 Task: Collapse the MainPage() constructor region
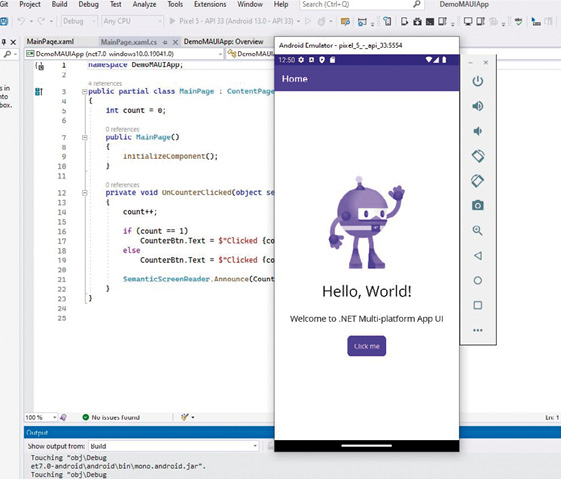pos(84,137)
